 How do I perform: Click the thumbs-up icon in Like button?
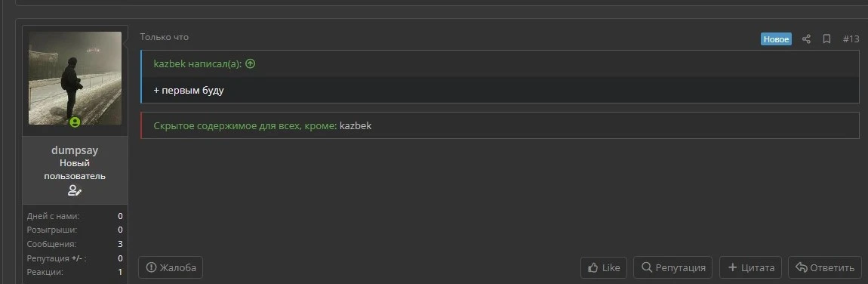(x=593, y=268)
